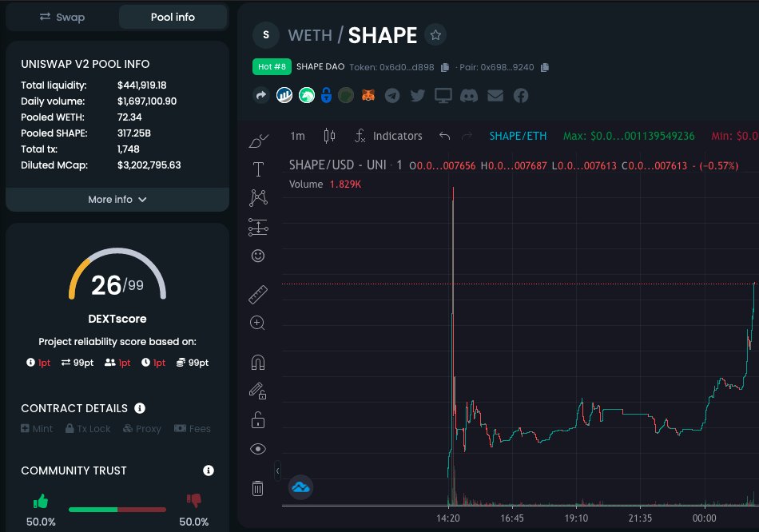Toggle the favorite star next to WETH/SHAPE
Viewport: 759px width, 532px height.
[x=435, y=35]
